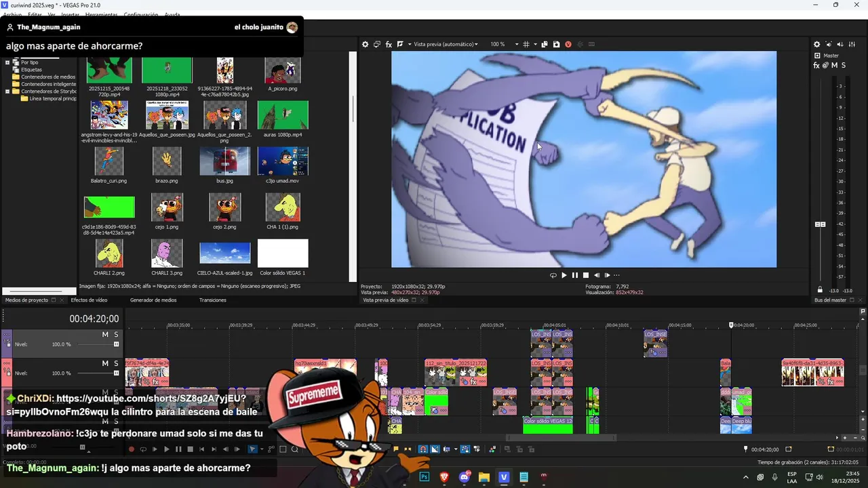Image resolution: width=868 pixels, height=488 pixels.
Task: Open more transport options under preview
Action: (616, 275)
